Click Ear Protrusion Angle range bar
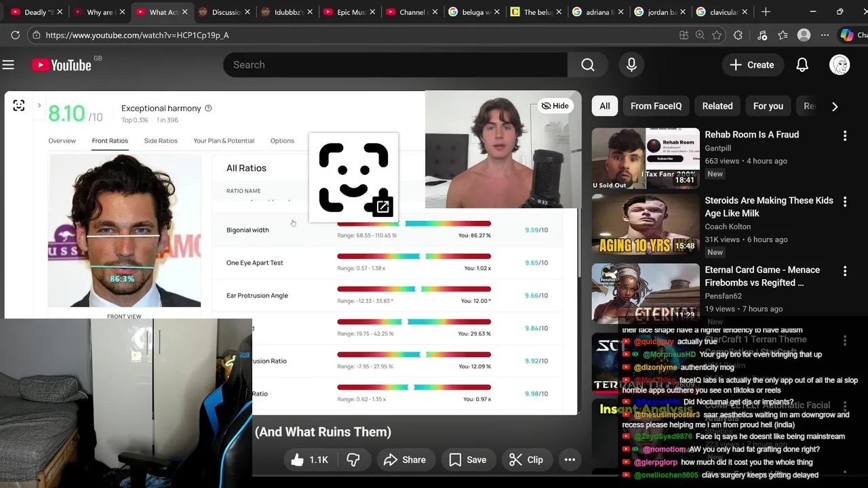 [414, 289]
